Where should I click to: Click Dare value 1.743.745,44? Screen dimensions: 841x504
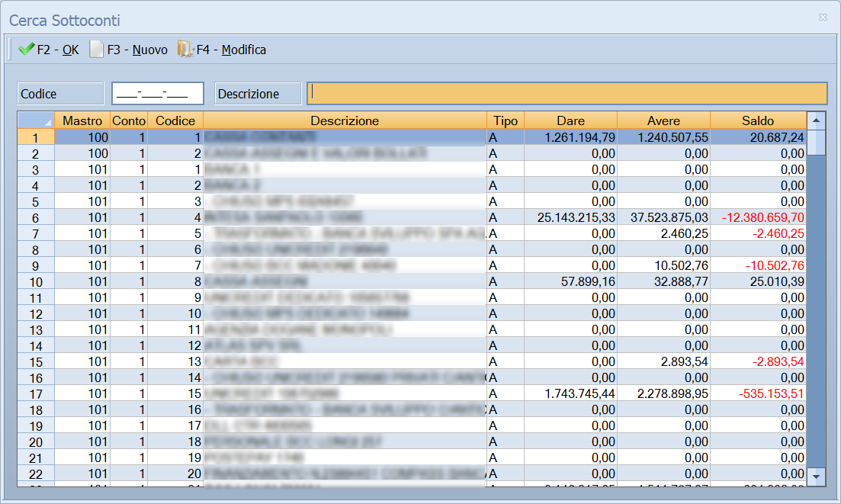[579, 394]
